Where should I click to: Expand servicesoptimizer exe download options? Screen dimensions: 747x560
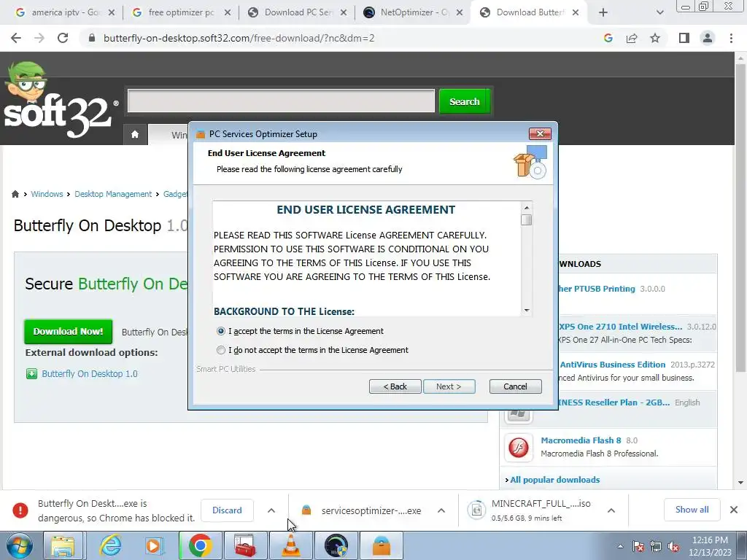pyautogui.click(x=441, y=510)
